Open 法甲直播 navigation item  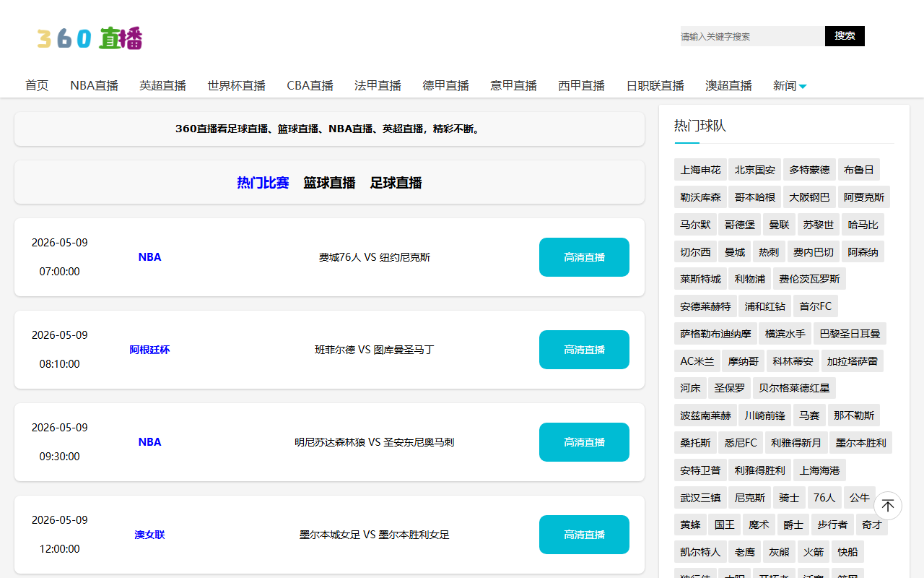pos(378,85)
